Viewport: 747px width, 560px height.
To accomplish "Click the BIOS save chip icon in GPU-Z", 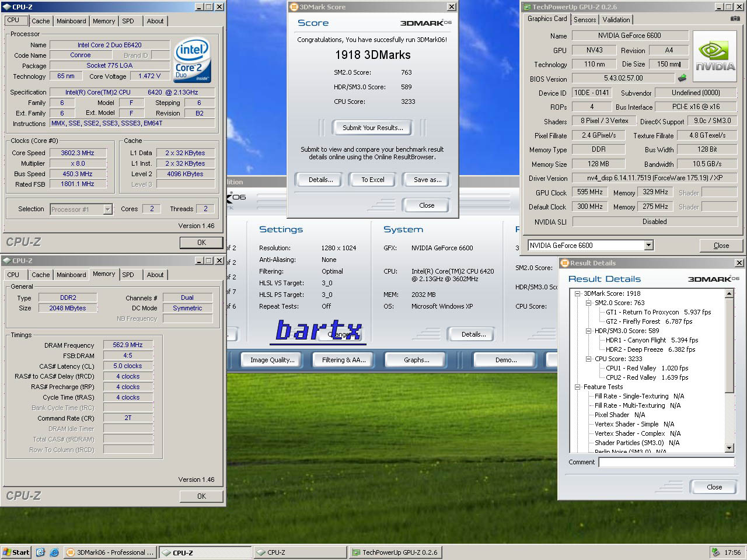I will [x=682, y=78].
